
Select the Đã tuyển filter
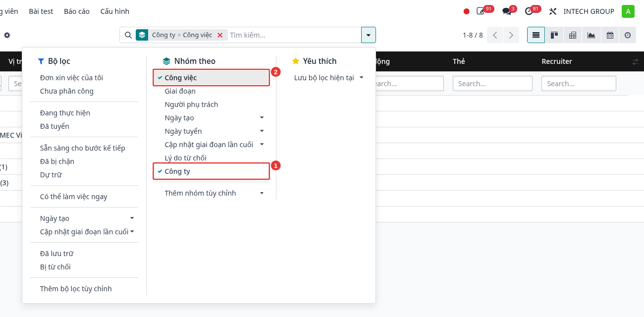click(54, 126)
